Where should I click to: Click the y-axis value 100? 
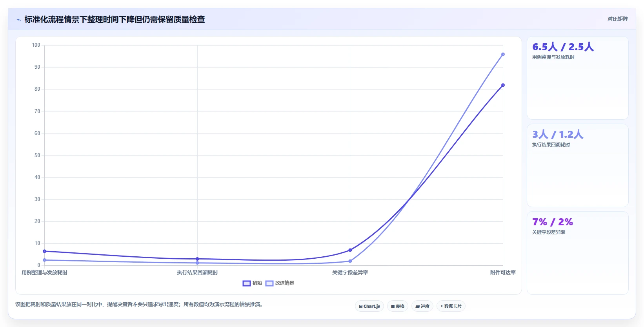pyautogui.click(x=36, y=45)
